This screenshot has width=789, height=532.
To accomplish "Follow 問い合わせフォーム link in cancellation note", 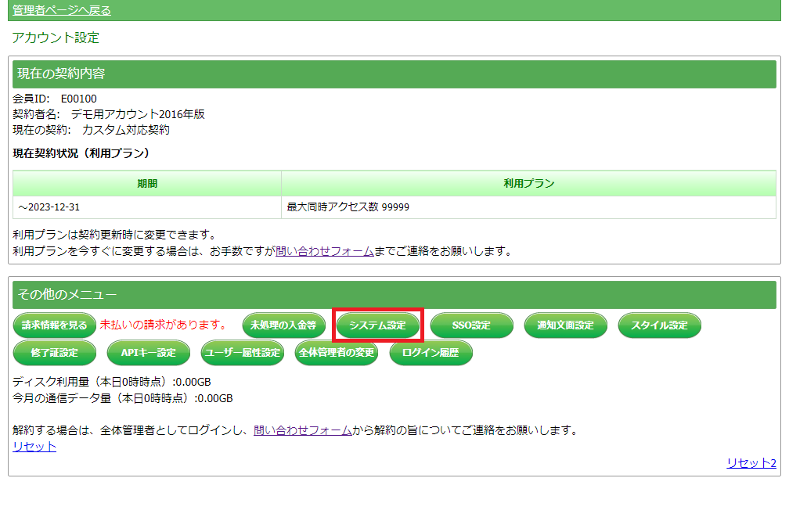I will [x=302, y=430].
